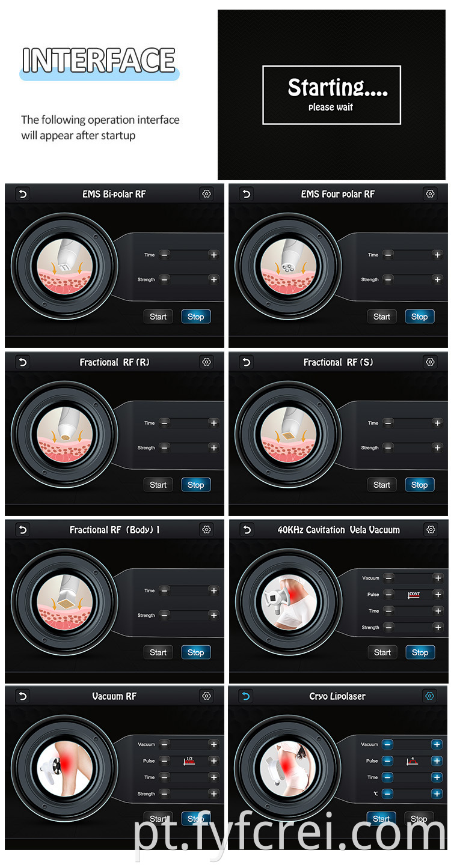The width and height of the screenshot is (451, 868).
Task: Click Stop on Fractional RF (S) panel
Action: tap(419, 485)
